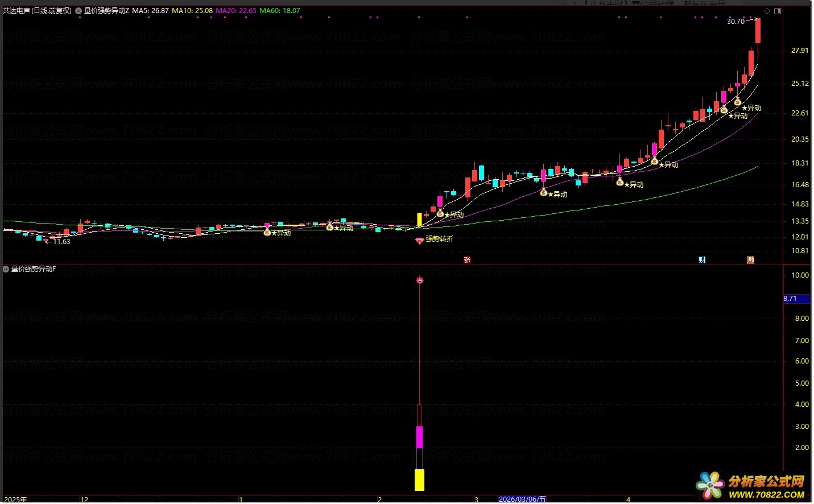
Task: Click the lower of two money-bag icons near 22.61
Action: 724,110
